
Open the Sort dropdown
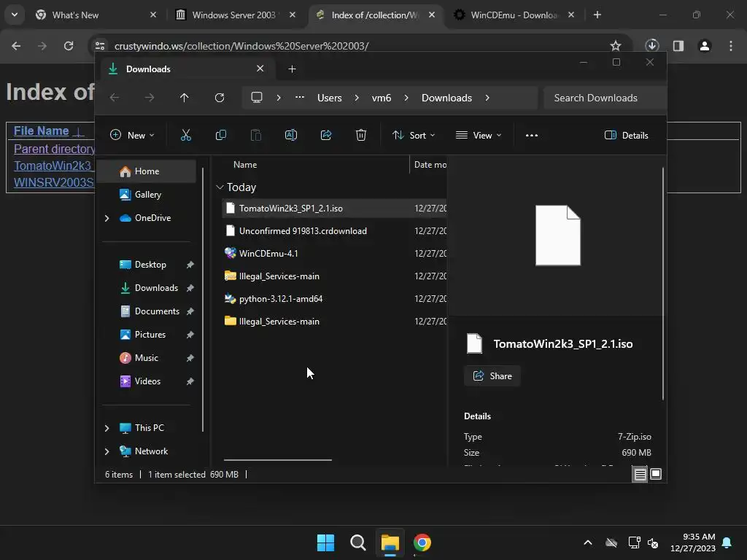click(414, 135)
